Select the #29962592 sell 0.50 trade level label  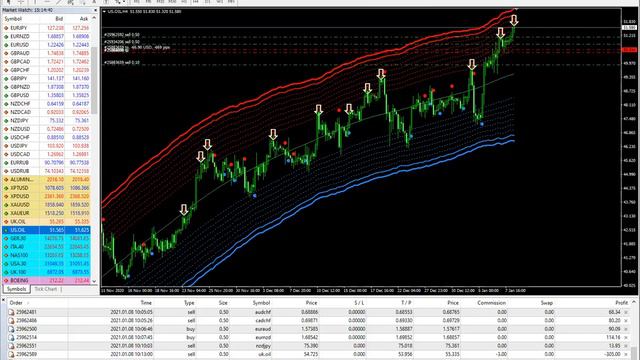pos(122,35)
